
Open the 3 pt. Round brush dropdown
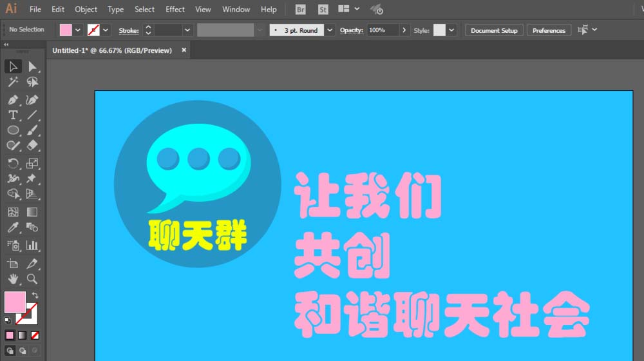(329, 30)
